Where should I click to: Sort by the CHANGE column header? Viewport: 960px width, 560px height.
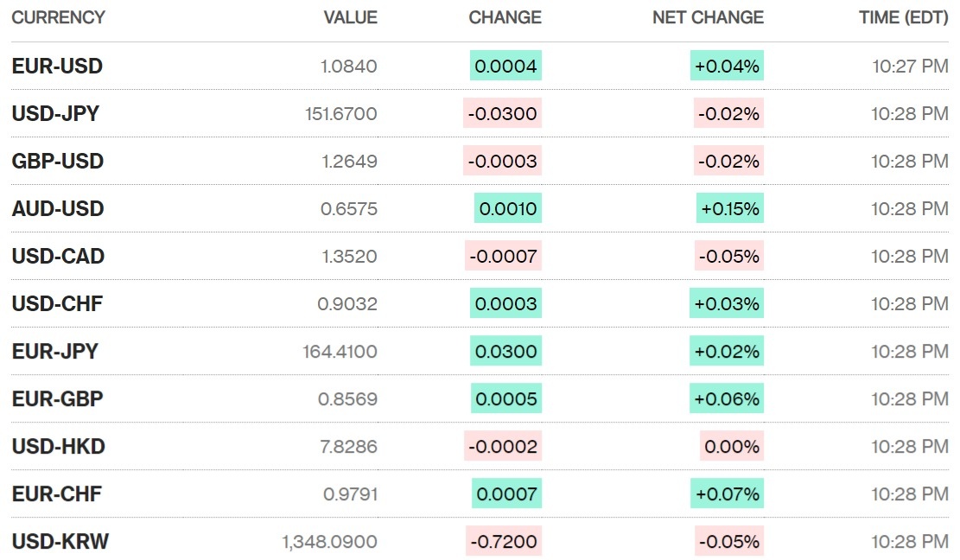(505, 17)
